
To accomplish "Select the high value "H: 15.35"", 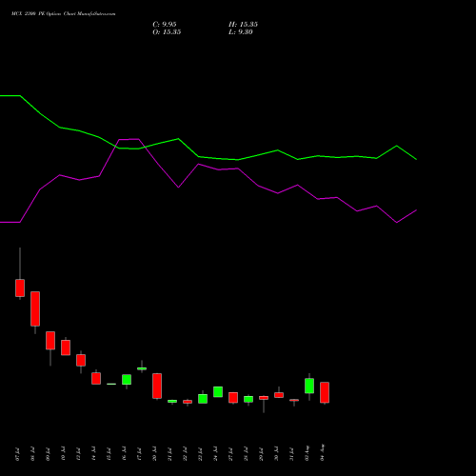I will point(243,25).
